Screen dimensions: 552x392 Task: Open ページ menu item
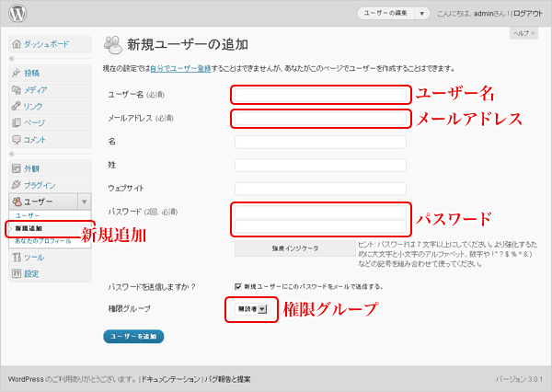coord(34,122)
